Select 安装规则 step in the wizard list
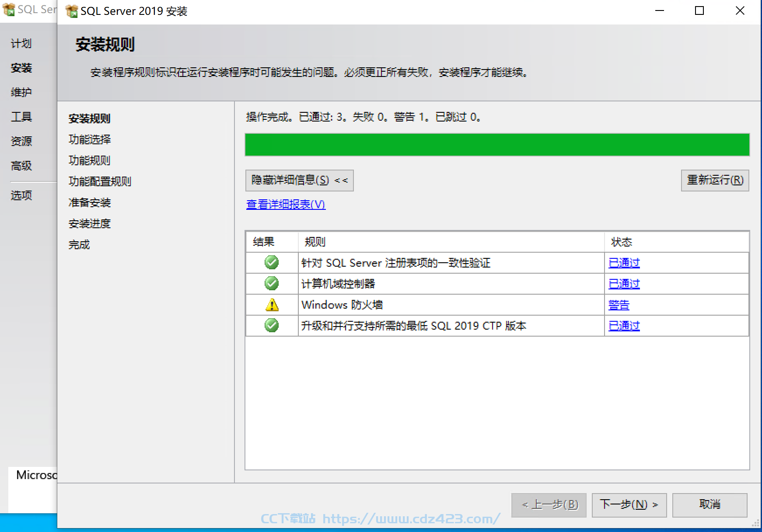The height and width of the screenshot is (532, 762). point(90,118)
